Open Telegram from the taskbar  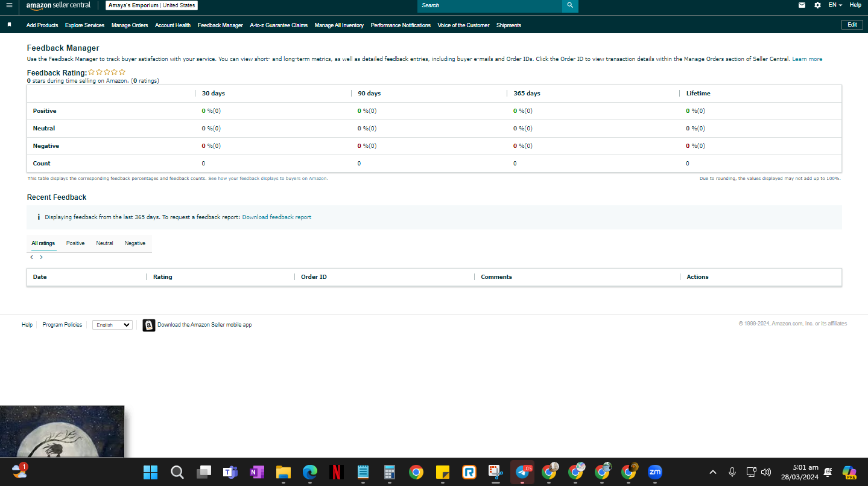[522, 472]
